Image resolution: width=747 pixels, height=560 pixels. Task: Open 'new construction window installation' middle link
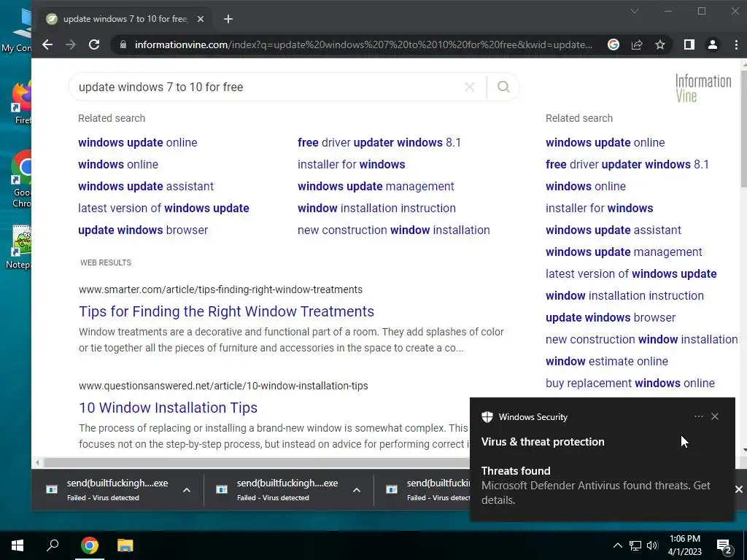pyautogui.click(x=393, y=230)
